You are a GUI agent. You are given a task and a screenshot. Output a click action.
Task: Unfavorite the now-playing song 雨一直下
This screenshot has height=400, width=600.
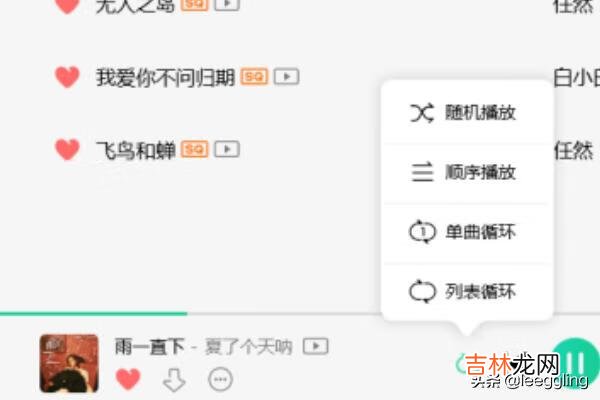click(x=128, y=379)
